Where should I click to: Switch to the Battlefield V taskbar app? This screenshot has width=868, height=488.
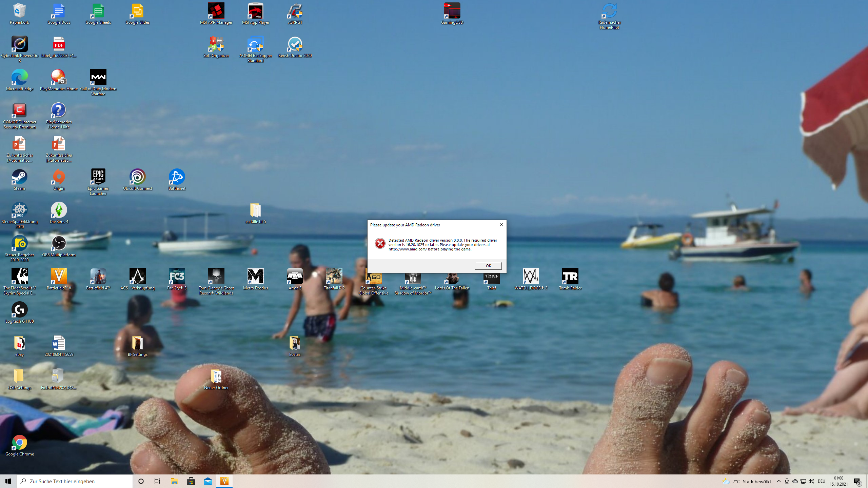click(224, 481)
